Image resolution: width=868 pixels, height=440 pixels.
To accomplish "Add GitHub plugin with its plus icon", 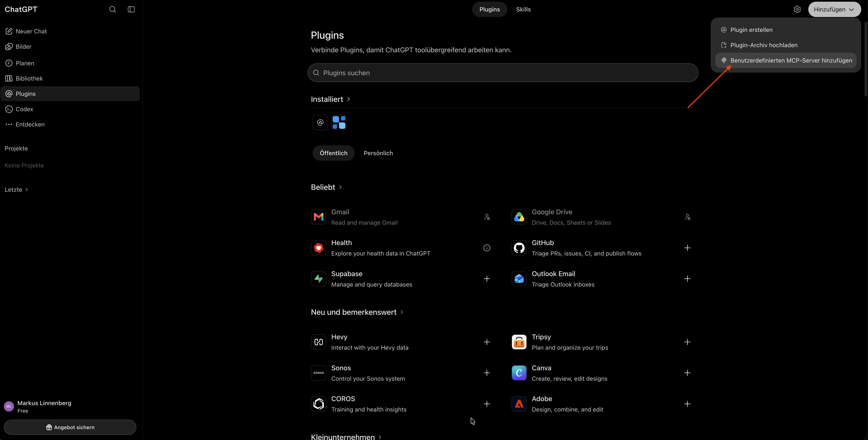I will tap(687, 248).
